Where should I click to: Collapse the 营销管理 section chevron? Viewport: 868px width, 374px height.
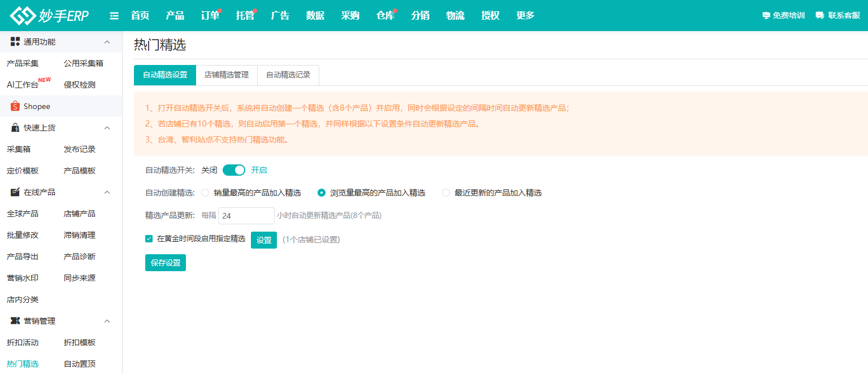[107, 320]
